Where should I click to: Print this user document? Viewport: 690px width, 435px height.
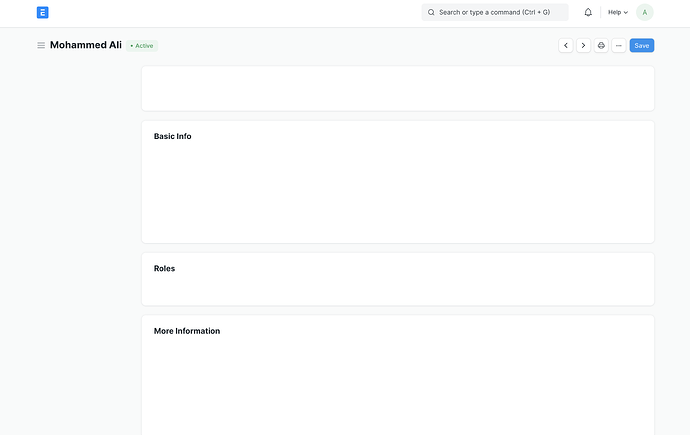pyautogui.click(x=601, y=46)
